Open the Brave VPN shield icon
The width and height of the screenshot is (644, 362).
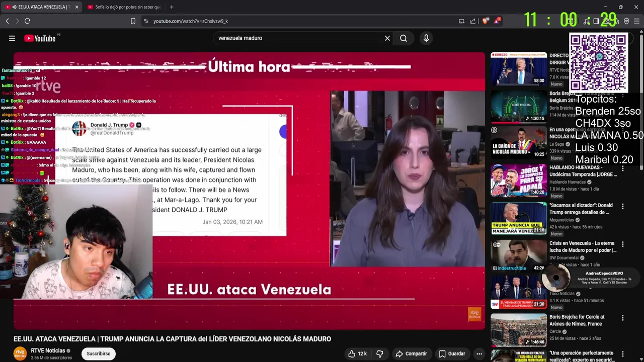(x=626, y=21)
